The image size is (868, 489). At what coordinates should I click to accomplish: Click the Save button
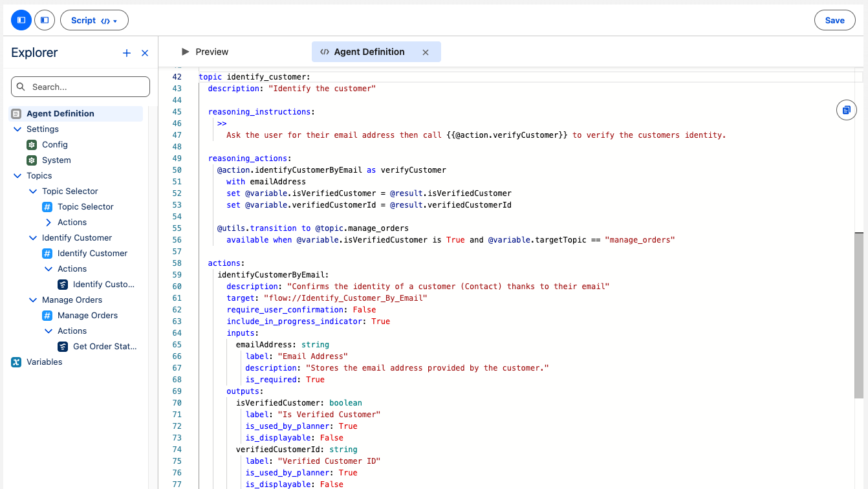click(834, 20)
